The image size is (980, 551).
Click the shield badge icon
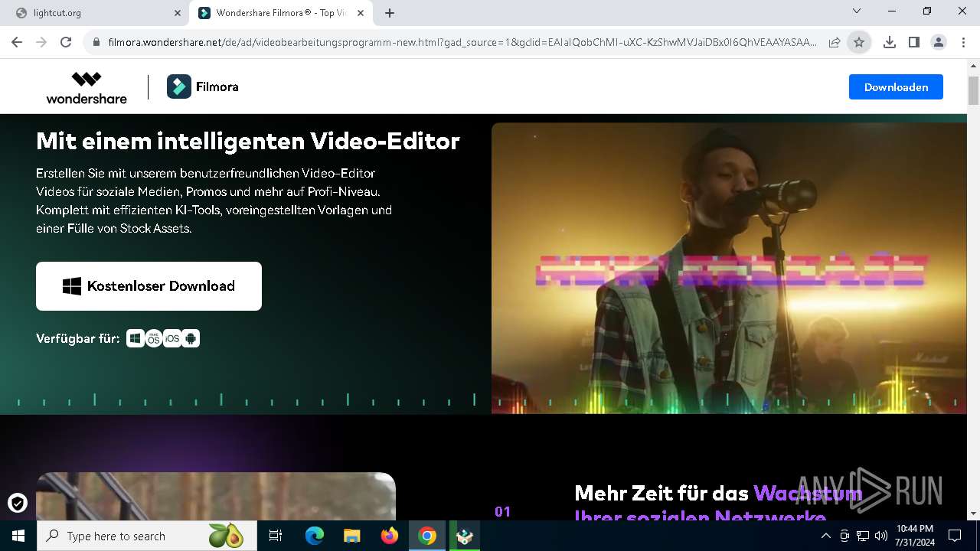[18, 503]
